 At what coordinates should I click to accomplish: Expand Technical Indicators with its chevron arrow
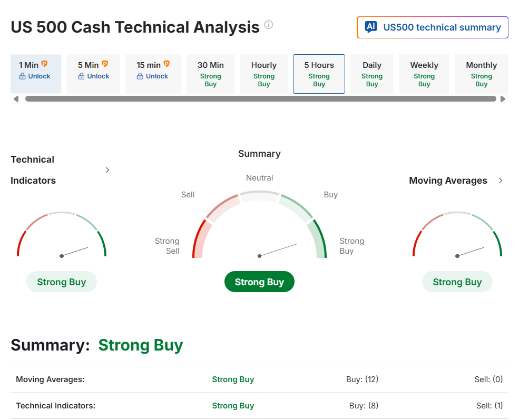point(107,170)
